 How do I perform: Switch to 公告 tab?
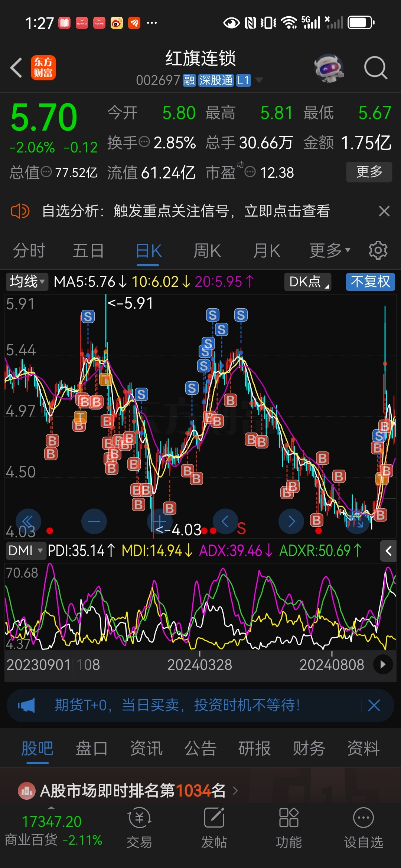point(200,749)
